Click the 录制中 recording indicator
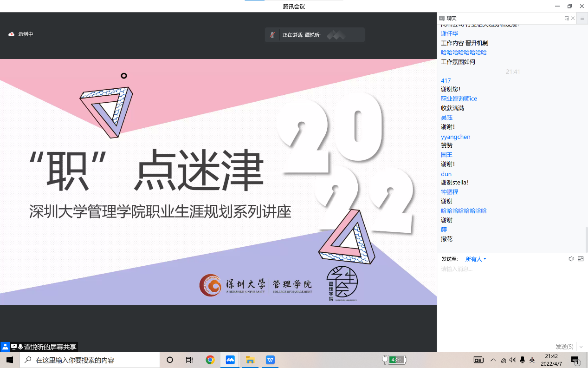Image resolution: width=588 pixels, height=368 pixels. [21, 34]
